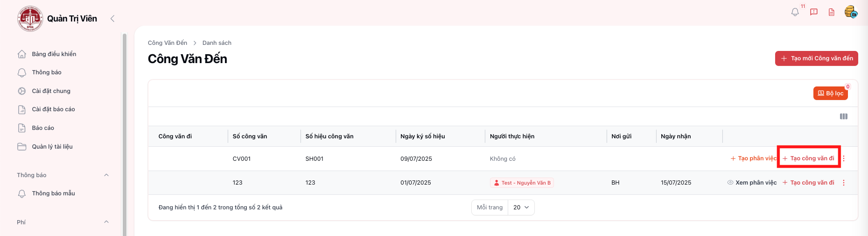Image resolution: width=868 pixels, height=236 pixels.
Task: Open the Mỗi trang page size dropdown
Action: (x=521, y=207)
